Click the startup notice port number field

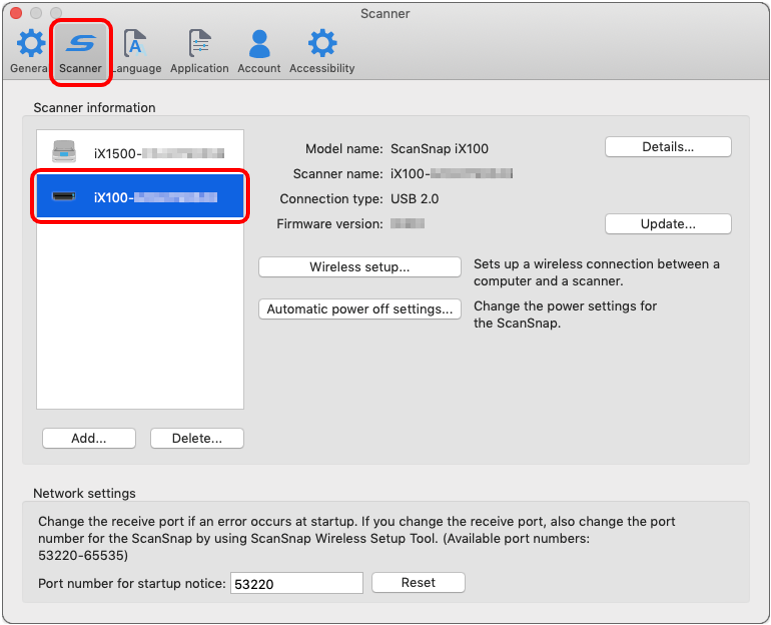point(297,583)
